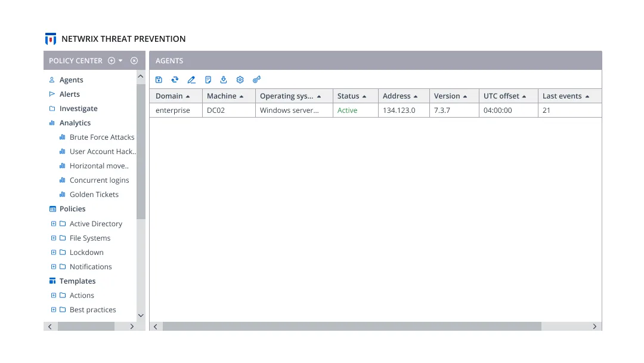
Task: Open Golden Tickets analytics
Action: click(x=94, y=195)
